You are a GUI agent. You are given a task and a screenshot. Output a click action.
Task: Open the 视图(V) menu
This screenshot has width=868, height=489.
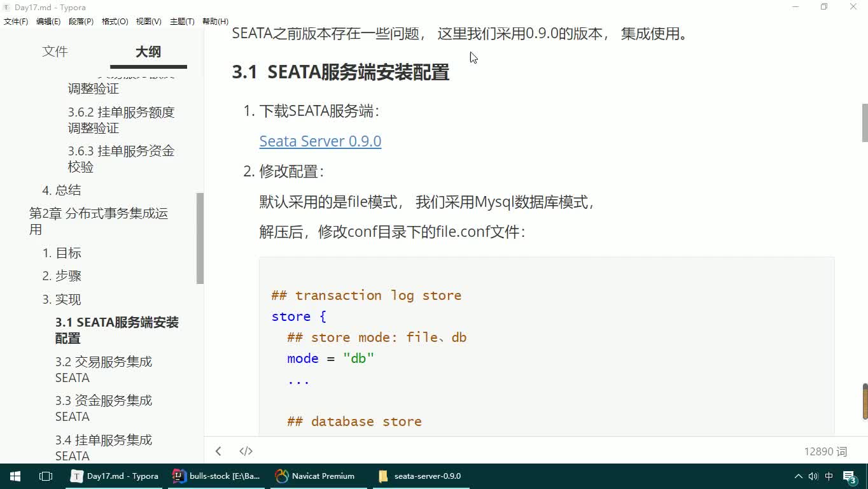[148, 21]
